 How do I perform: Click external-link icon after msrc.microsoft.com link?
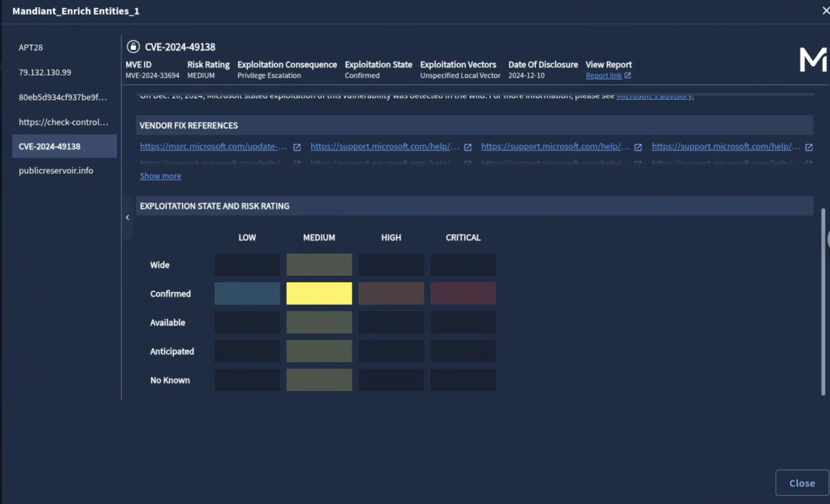tap(297, 147)
